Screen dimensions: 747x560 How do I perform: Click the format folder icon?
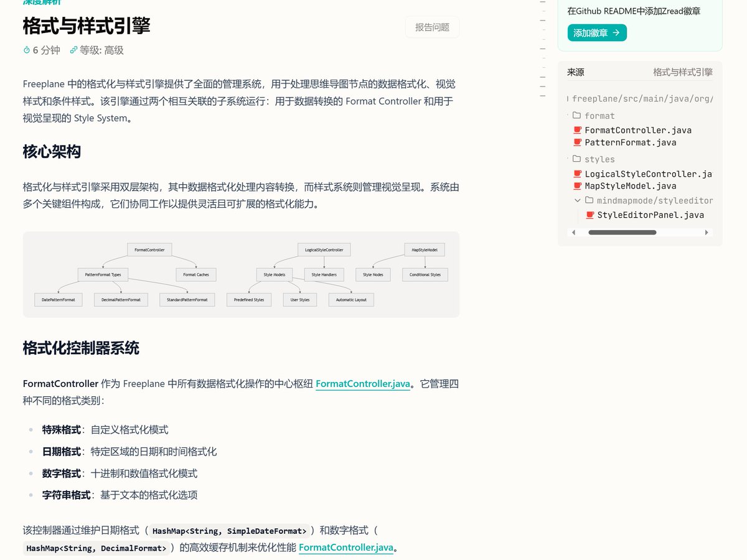[576, 115]
